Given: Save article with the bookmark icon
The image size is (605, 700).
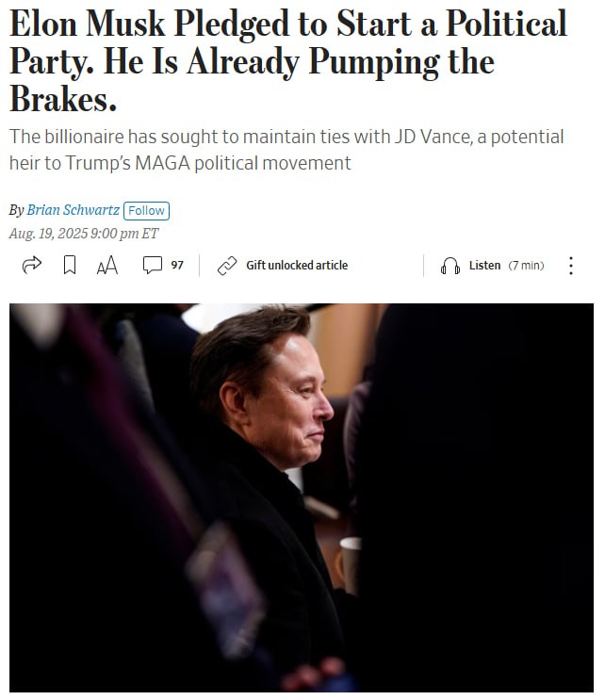Looking at the screenshot, I should (x=70, y=265).
